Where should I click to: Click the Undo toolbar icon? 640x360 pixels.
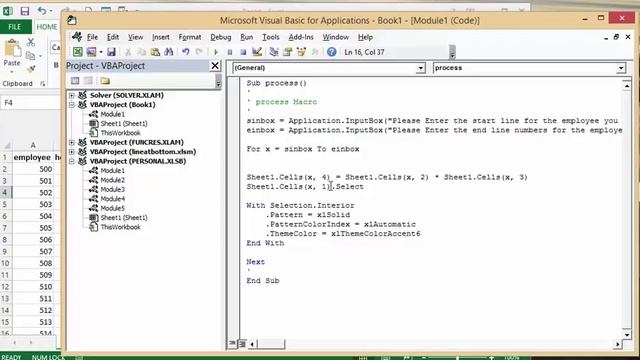click(x=186, y=52)
